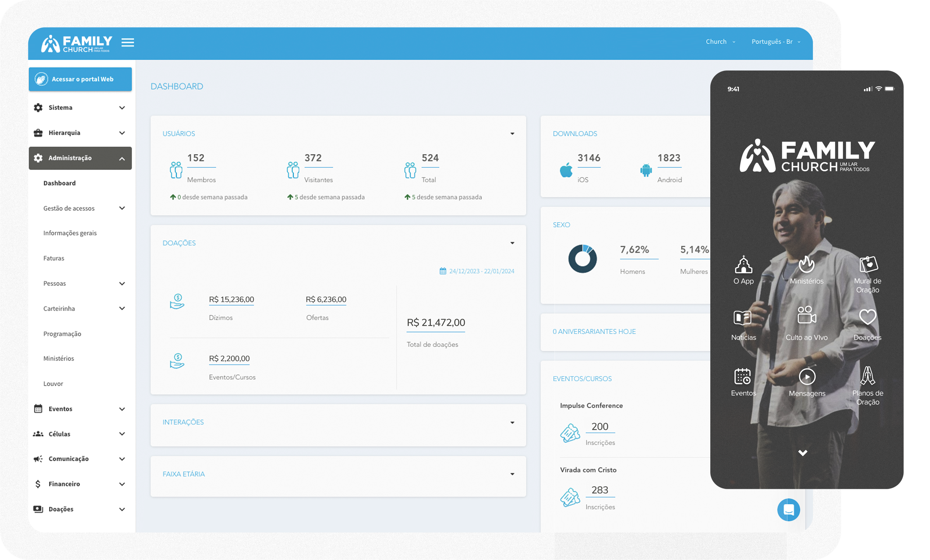Click the R$ 21,472,00 total donations value
Screen dimensions: 930x560
pyautogui.click(x=436, y=323)
